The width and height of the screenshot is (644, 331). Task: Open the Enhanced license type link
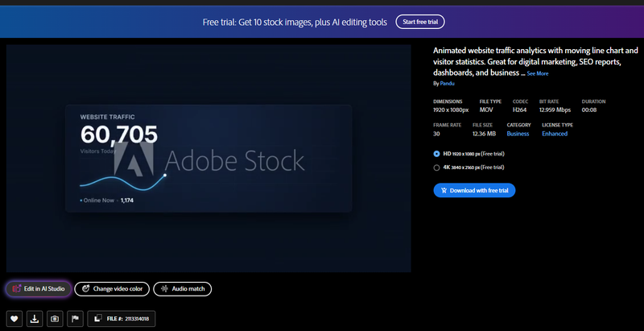[x=555, y=134]
